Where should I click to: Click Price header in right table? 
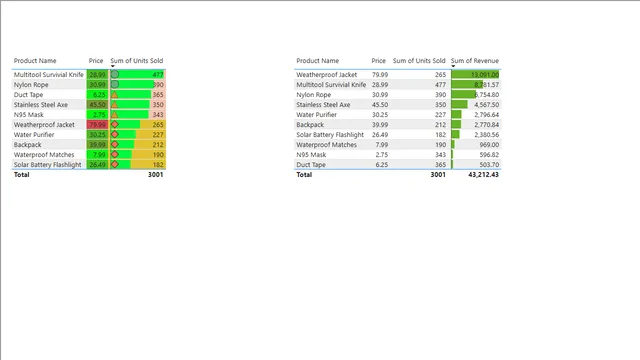pyautogui.click(x=378, y=61)
